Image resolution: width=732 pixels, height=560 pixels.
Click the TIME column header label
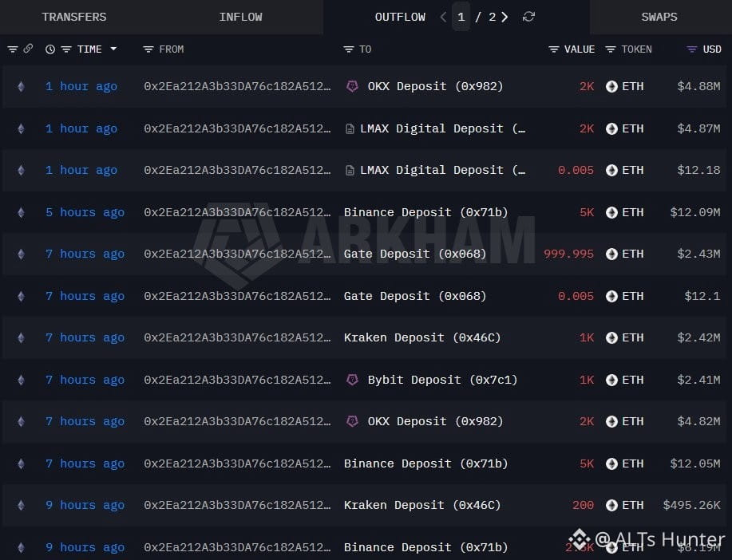pyautogui.click(x=89, y=49)
